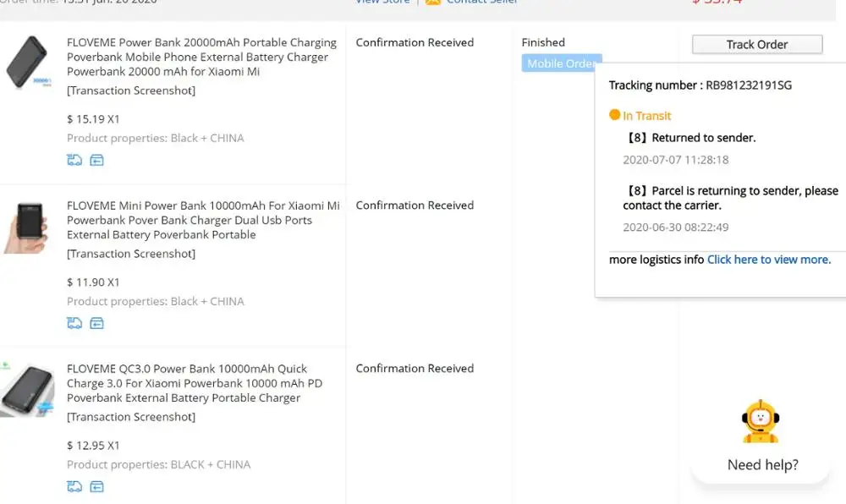View Transaction Screenshot for the QC3.0 Power Bank
This screenshot has width=846, height=504.
coord(131,417)
